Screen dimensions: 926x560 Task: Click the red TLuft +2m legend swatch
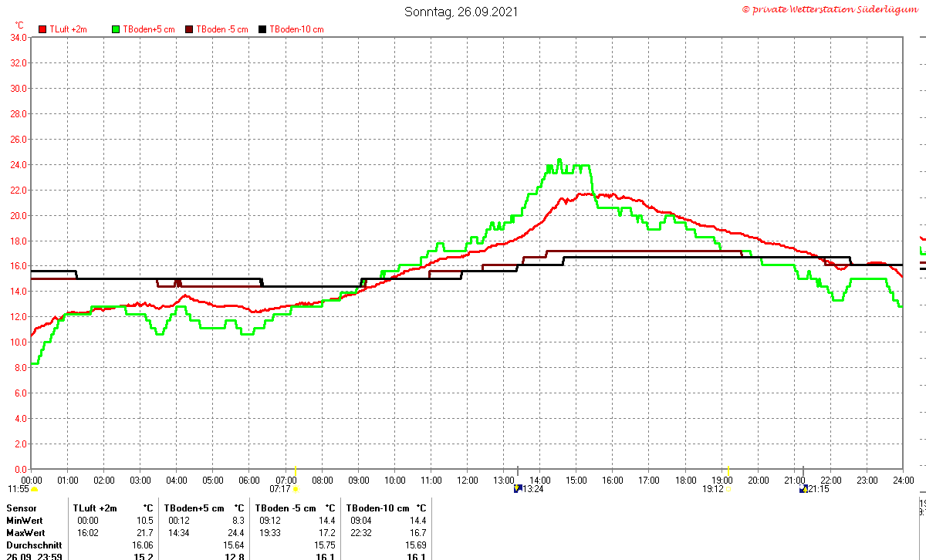42,29
